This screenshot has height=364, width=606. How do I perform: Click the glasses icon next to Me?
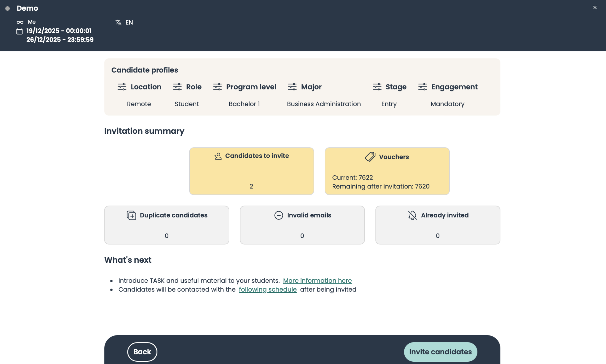click(x=20, y=22)
